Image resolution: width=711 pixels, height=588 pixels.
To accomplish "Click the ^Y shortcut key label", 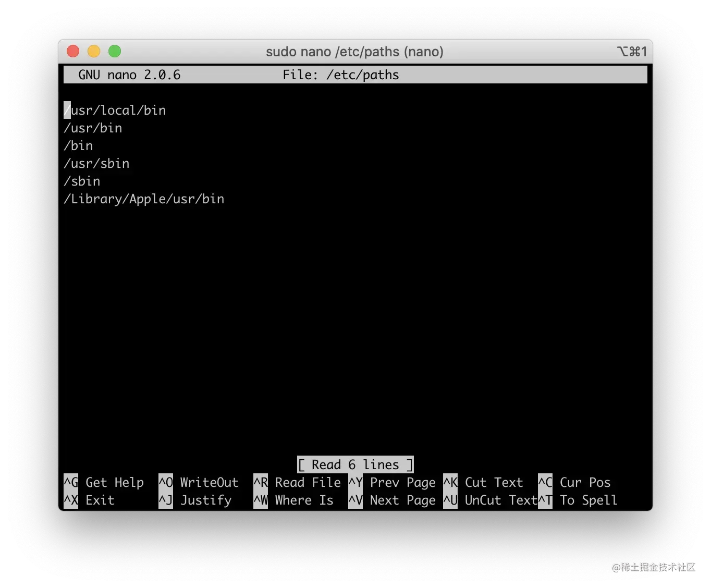I will tap(355, 482).
